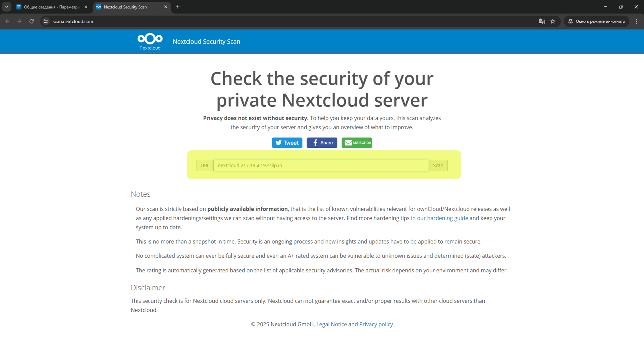The width and height of the screenshot is (644, 350).
Task: Open the Chrome three-dot menu
Action: pos(637,21)
